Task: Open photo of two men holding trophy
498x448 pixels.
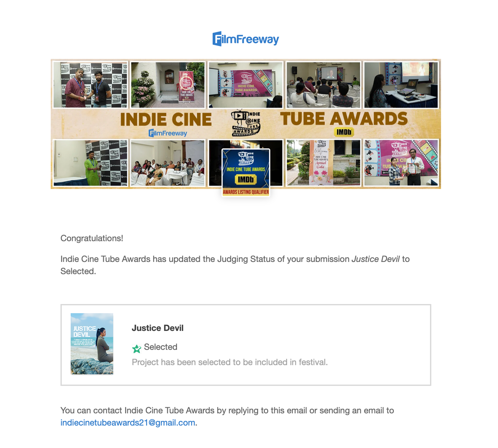Action: click(x=90, y=85)
